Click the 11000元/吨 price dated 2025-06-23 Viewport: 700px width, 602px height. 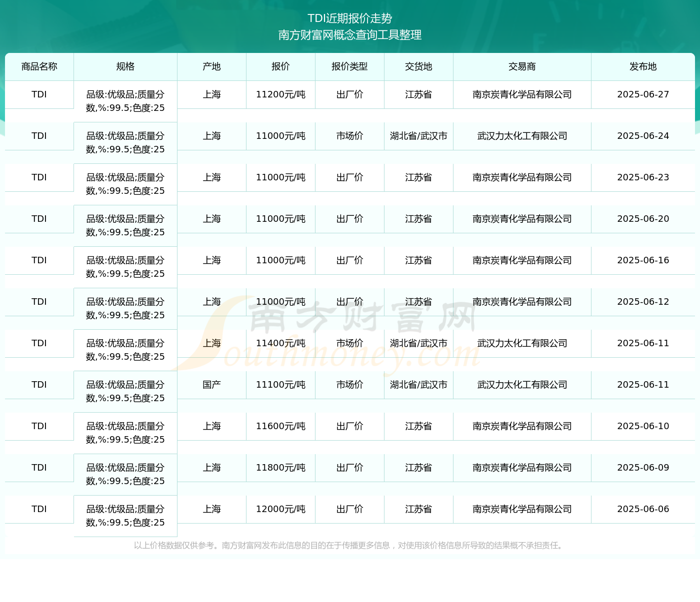281,177
